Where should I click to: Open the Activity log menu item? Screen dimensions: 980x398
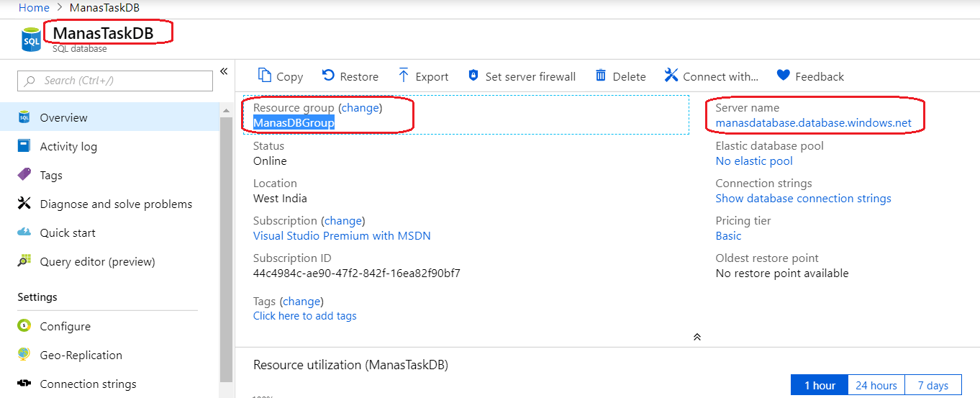(x=109, y=145)
